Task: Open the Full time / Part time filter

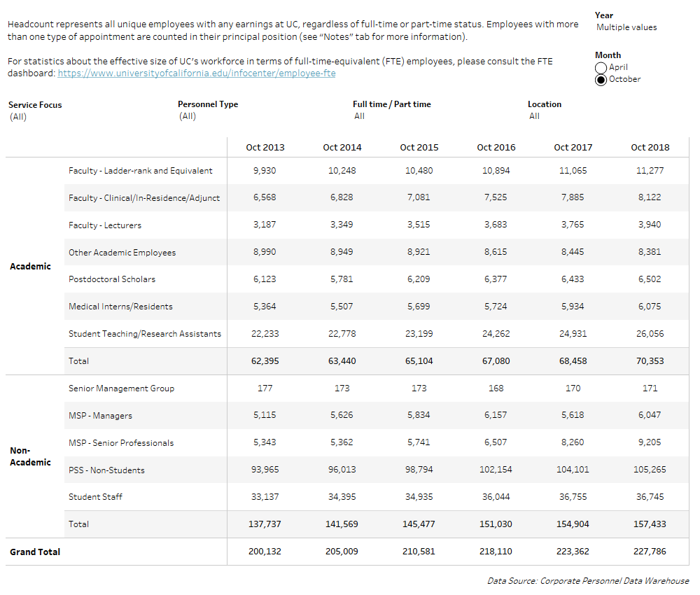Action: tap(359, 116)
